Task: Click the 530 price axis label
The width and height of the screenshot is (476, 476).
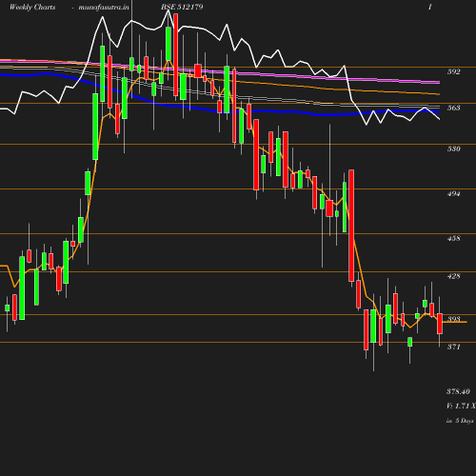Action: (454, 149)
